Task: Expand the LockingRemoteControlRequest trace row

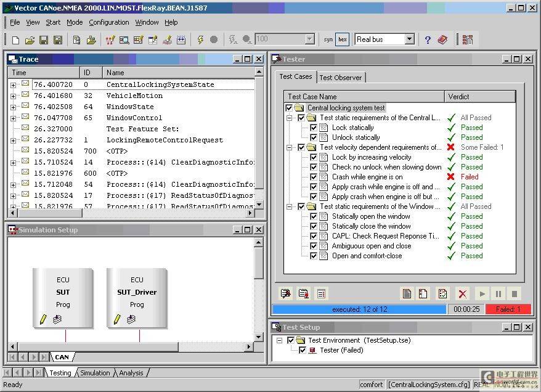Action: point(13,141)
